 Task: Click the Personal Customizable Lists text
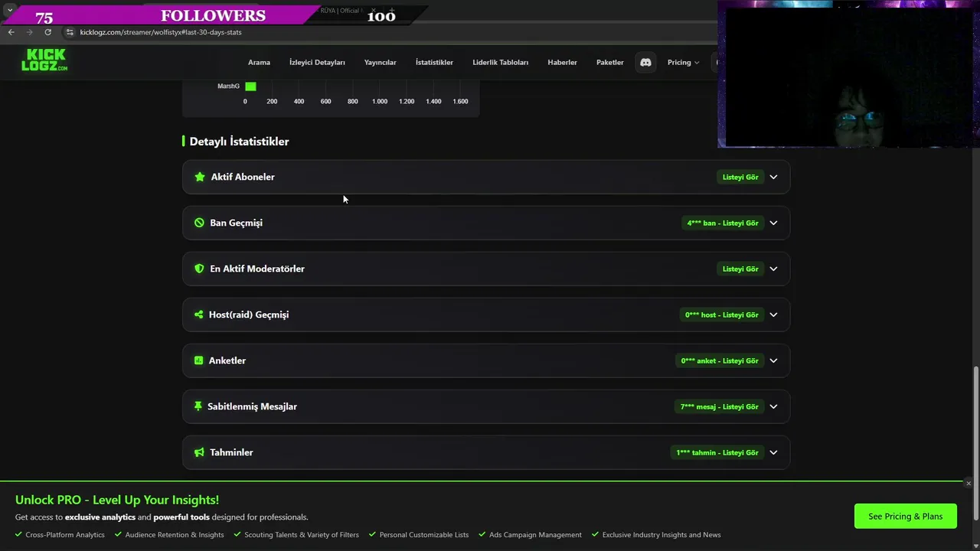point(424,535)
